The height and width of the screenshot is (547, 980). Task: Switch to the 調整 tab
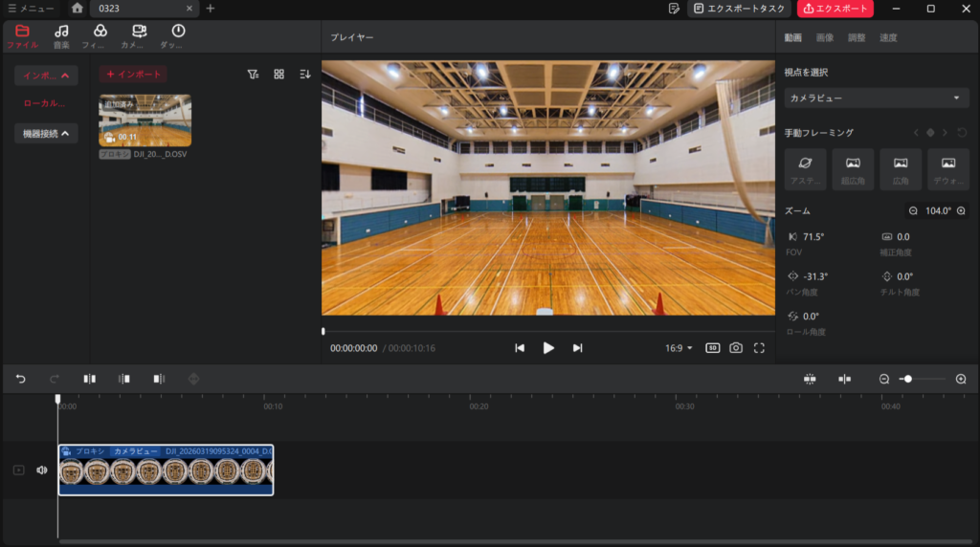(857, 38)
